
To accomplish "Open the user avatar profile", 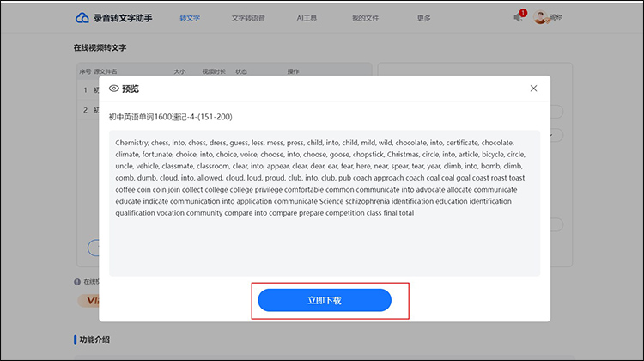I will (x=540, y=17).
